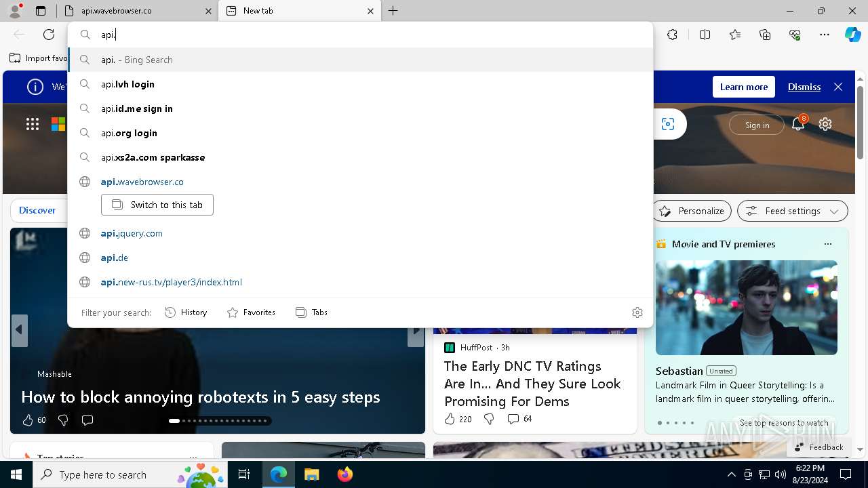Switch to the api.wavebrowser.co tab
The width and height of the screenshot is (868, 488).
tap(136, 11)
